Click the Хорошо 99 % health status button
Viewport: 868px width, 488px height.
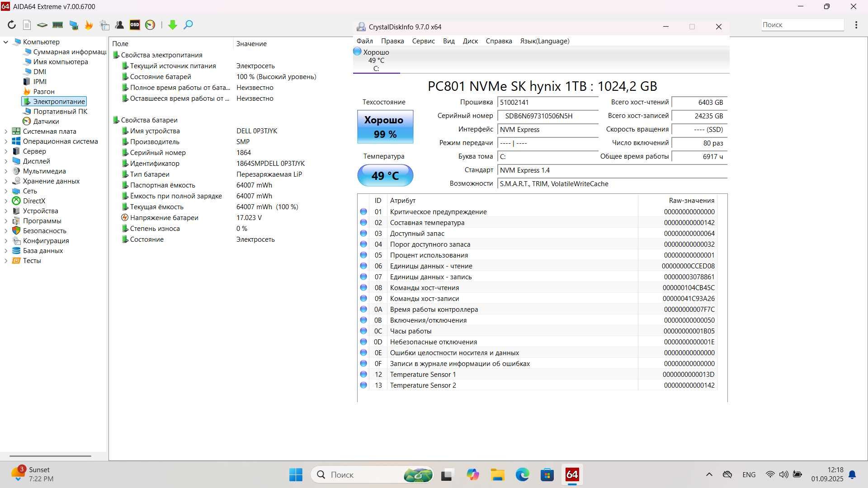click(x=385, y=127)
